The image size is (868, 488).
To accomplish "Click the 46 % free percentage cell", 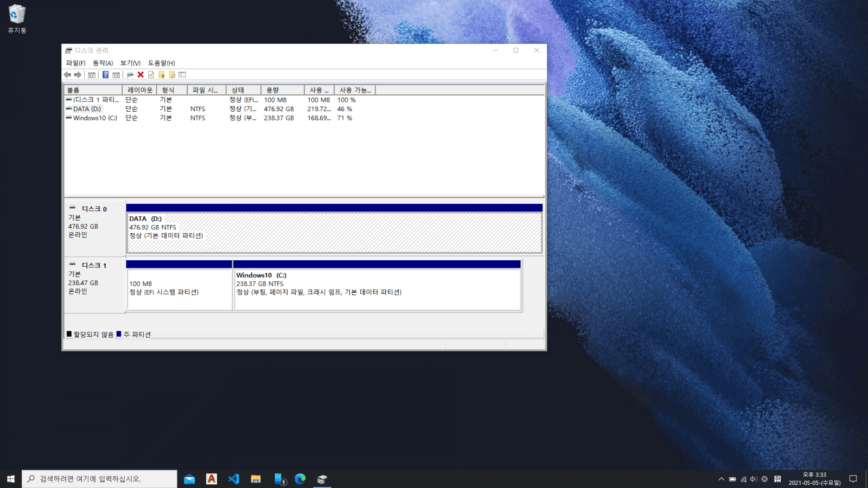I will pyautogui.click(x=344, y=109).
